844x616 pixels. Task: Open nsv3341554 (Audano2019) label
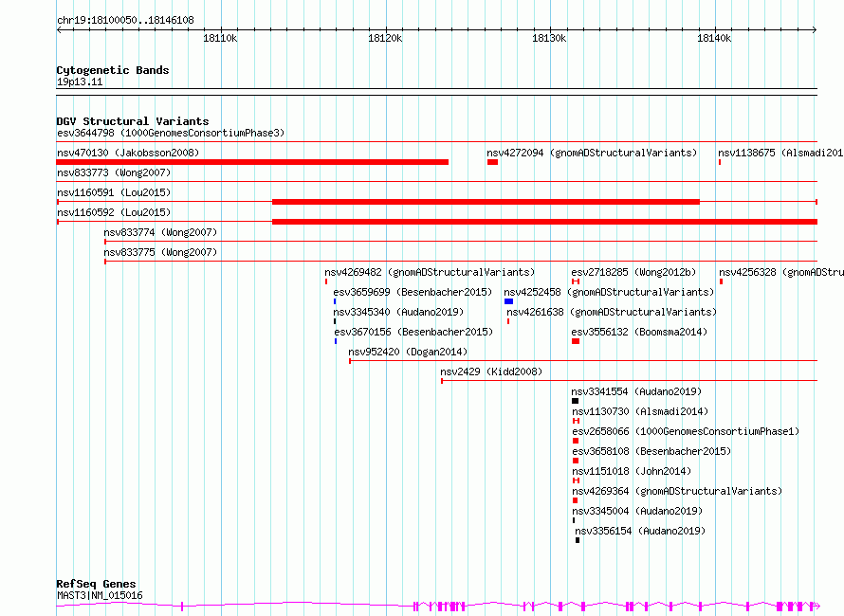click(636, 391)
